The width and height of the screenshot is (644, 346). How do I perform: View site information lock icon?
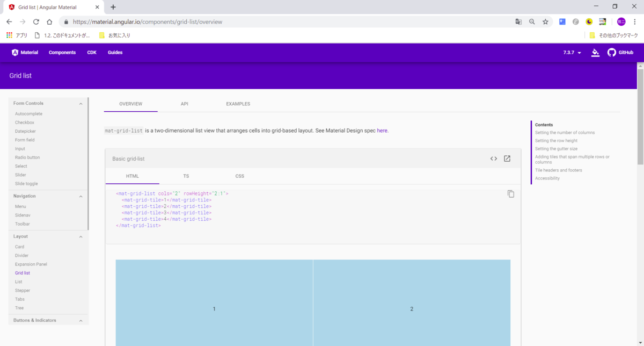pos(67,22)
